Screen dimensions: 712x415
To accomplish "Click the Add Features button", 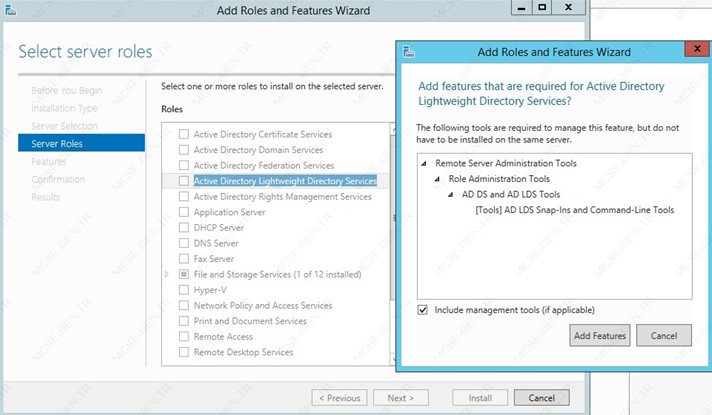I will (x=600, y=336).
